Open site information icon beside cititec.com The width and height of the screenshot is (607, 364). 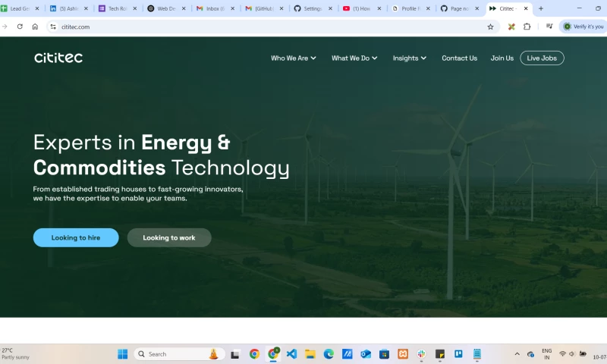(53, 27)
